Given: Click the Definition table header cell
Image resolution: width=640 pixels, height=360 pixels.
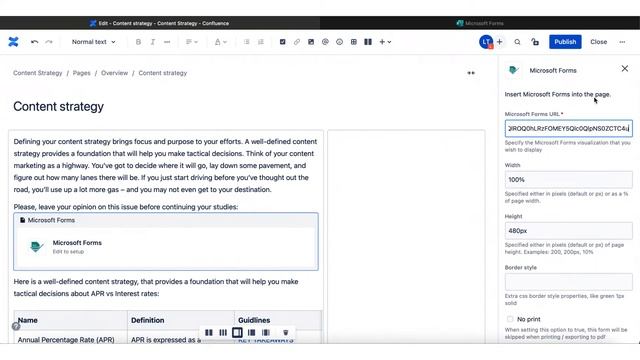Looking at the screenshot, I should coord(181,320).
